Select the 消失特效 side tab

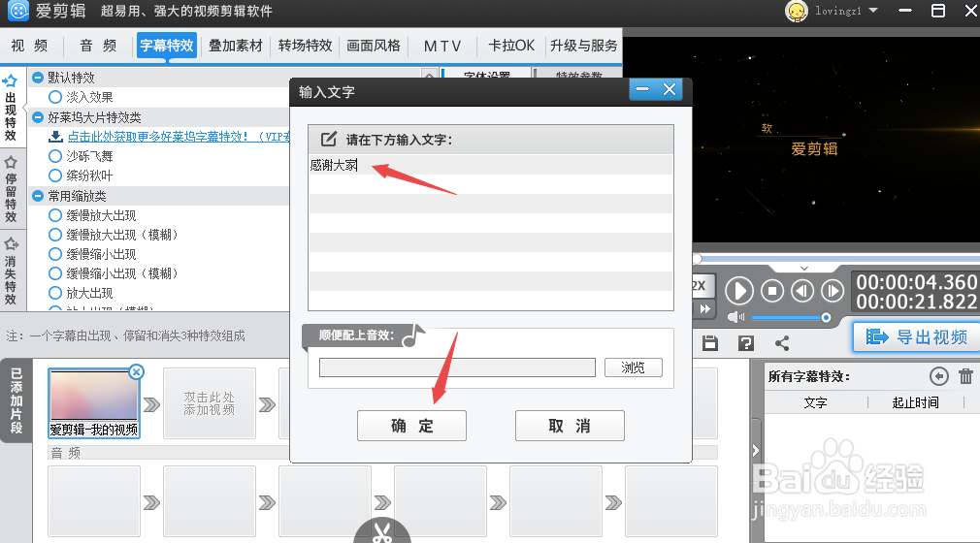click(x=11, y=271)
